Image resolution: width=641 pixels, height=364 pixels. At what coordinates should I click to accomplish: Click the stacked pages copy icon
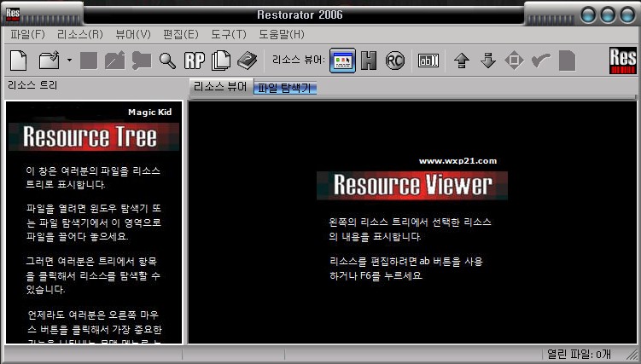click(221, 61)
